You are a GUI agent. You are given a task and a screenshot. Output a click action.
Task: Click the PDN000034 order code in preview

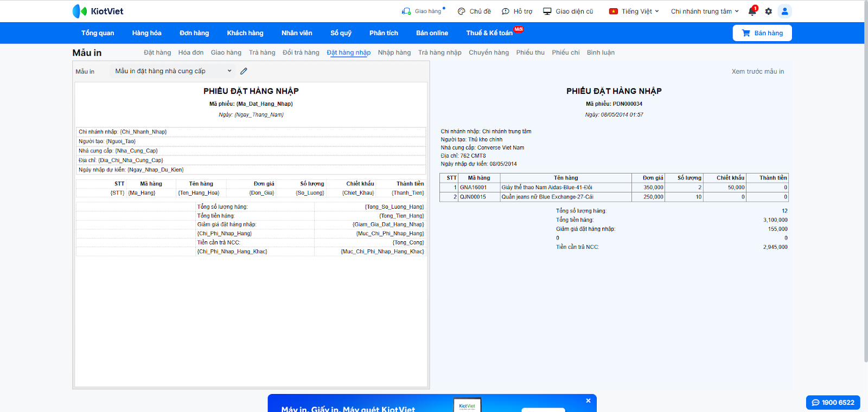(x=628, y=104)
